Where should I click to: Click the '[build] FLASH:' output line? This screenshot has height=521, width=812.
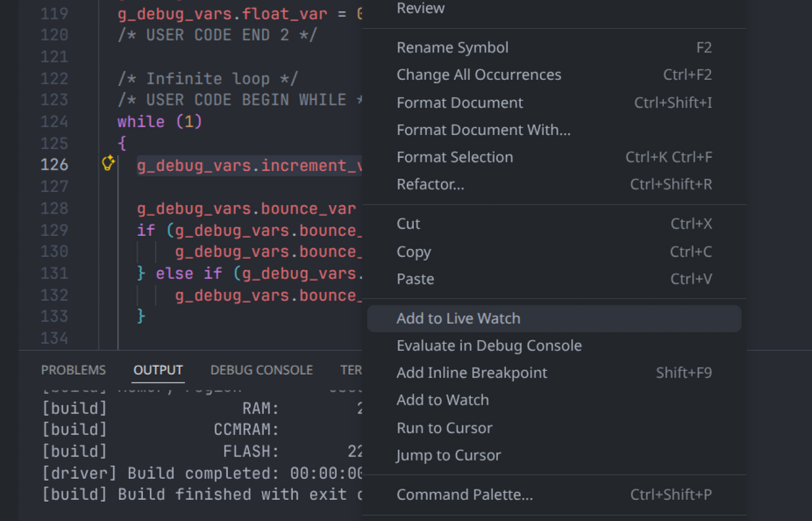coord(202,452)
